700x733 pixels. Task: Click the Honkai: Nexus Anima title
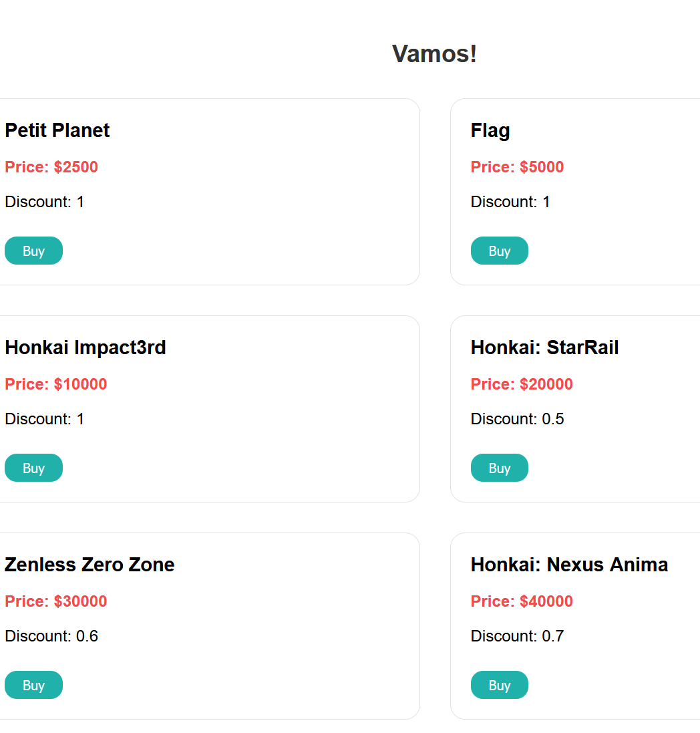[x=569, y=565]
